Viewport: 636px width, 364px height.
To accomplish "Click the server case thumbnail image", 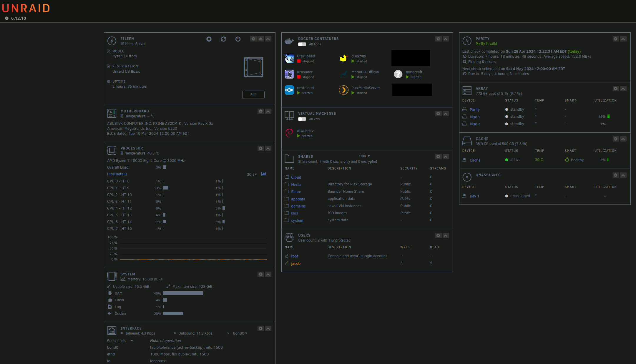I will pyautogui.click(x=253, y=67).
